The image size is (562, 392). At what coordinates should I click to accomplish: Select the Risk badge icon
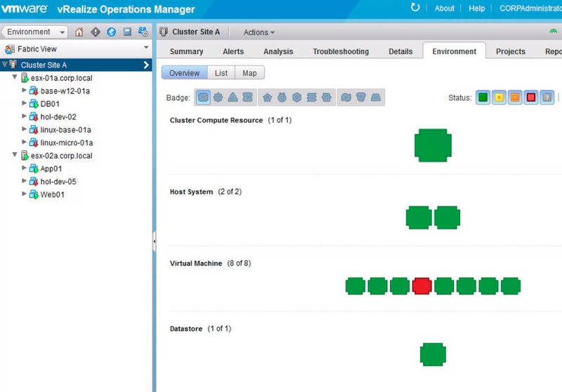click(x=267, y=98)
